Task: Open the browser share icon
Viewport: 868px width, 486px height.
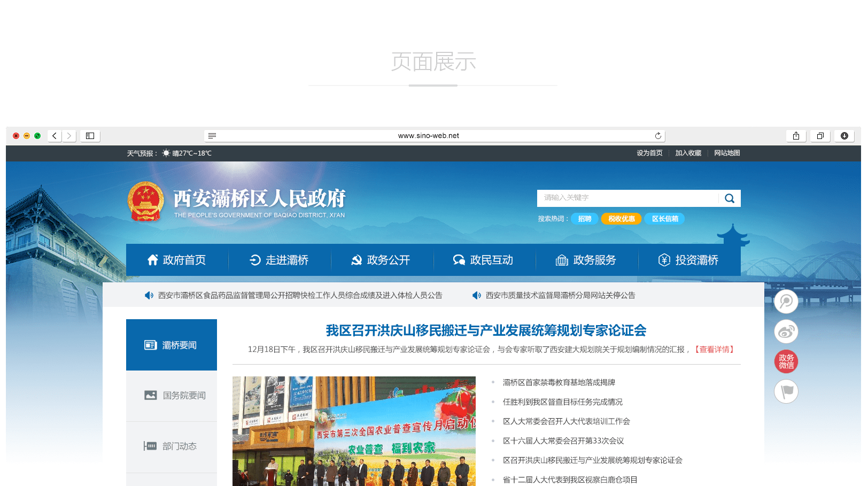Action: 796,136
